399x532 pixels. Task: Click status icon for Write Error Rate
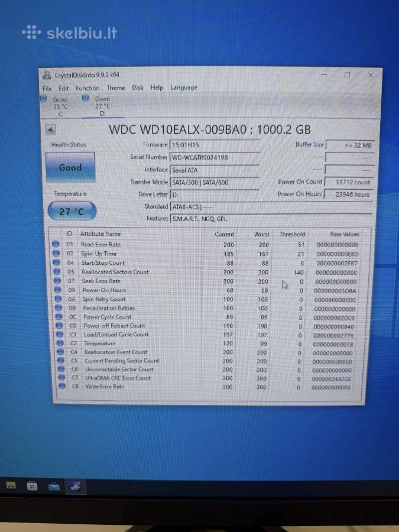coord(62,386)
